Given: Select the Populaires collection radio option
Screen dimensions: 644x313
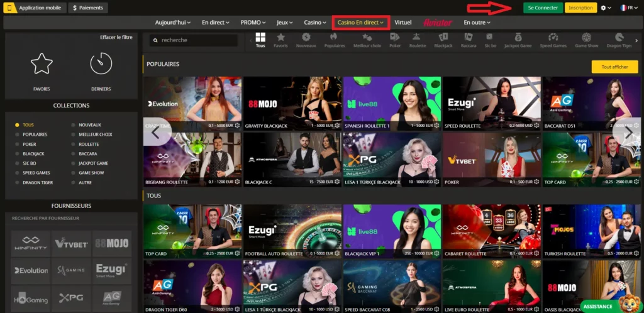Looking at the screenshot, I should [x=35, y=135].
